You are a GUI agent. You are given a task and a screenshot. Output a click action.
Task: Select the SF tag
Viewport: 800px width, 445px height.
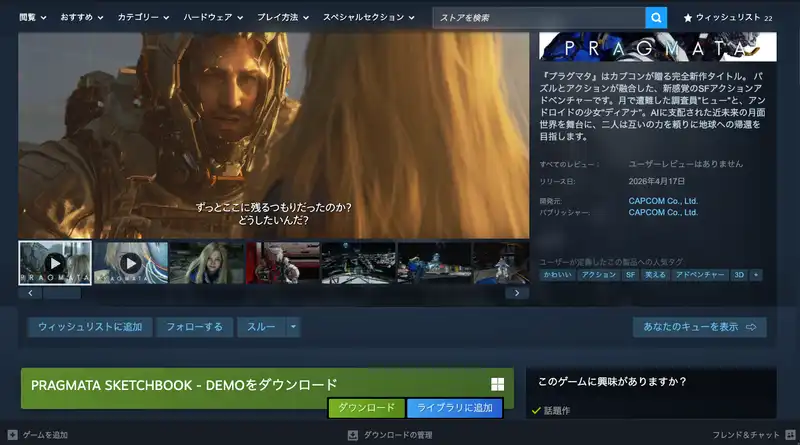631,275
